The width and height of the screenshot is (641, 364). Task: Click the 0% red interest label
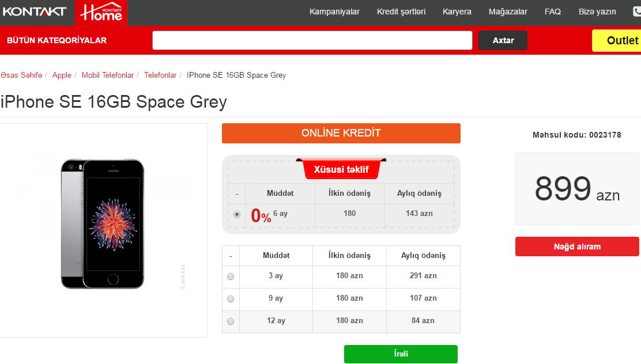tap(261, 216)
